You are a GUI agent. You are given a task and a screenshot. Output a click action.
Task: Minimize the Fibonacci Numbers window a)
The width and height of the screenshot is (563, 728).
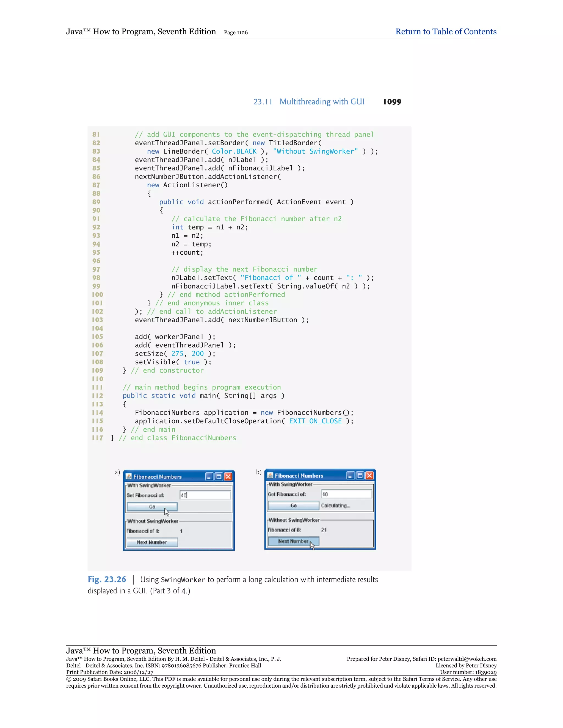pos(209,477)
